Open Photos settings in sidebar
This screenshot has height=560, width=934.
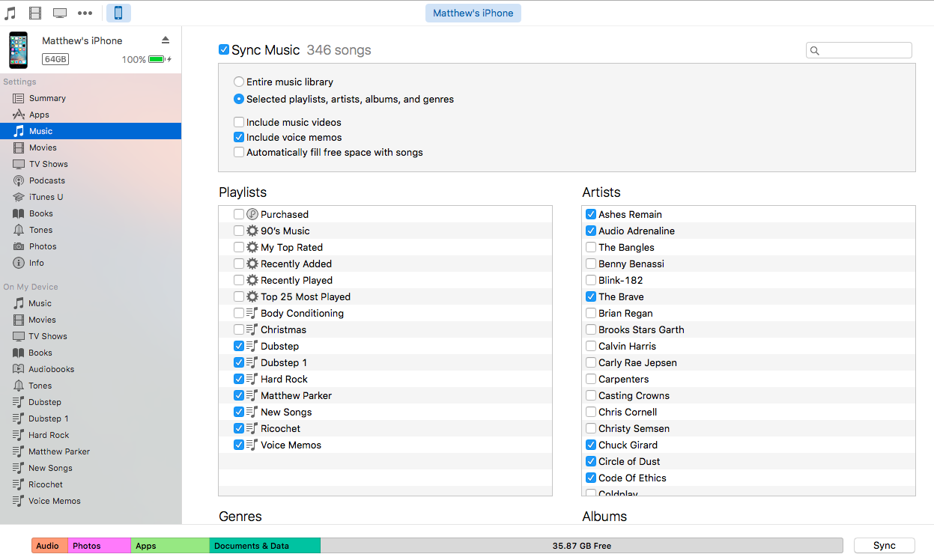point(91,246)
